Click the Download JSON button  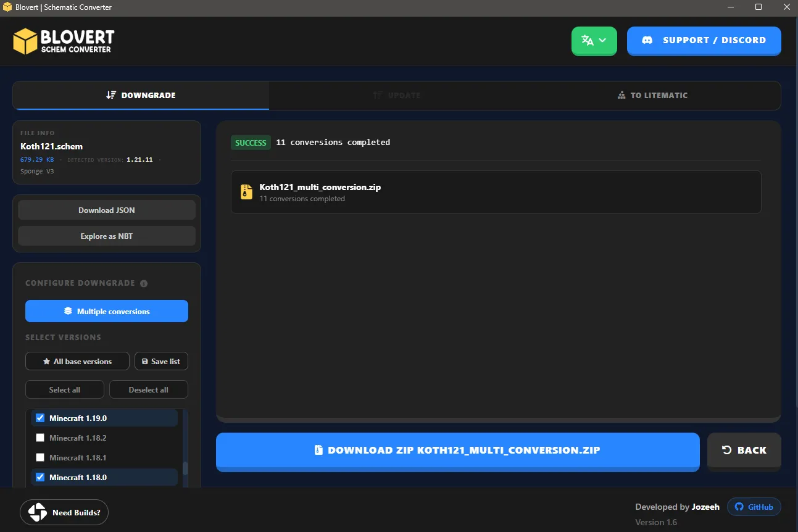(x=107, y=210)
